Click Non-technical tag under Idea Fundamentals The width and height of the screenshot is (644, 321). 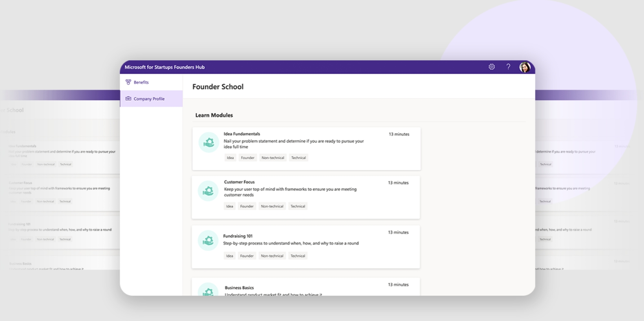point(273,158)
